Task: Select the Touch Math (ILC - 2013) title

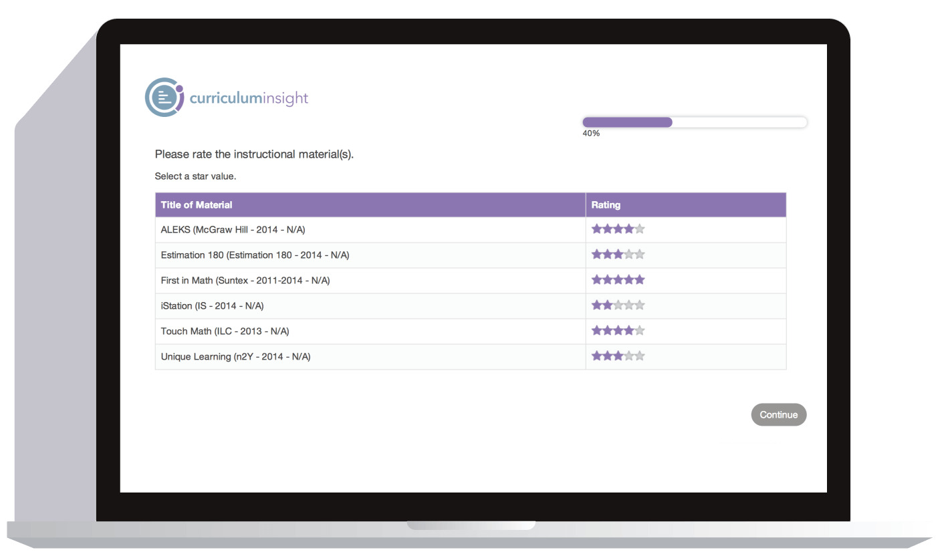Action: point(225,331)
